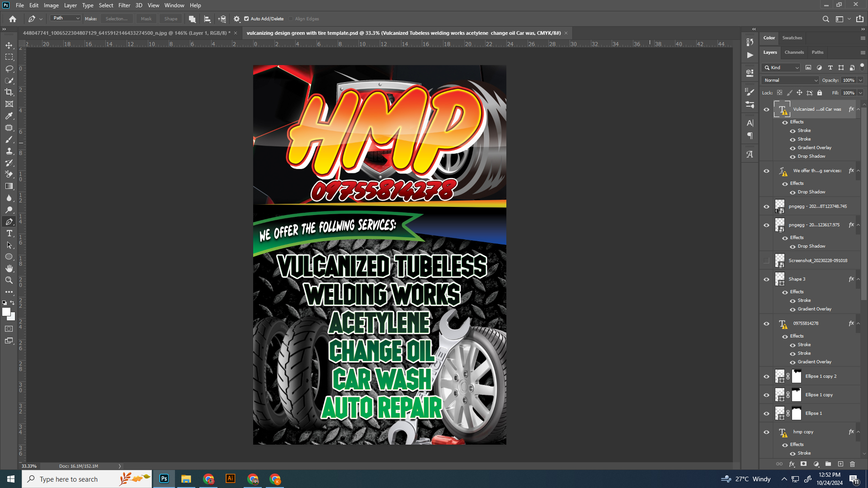This screenshot has width=868, height=488.
Task: Hide the Shape 3 layer
Action: (x=766, y=279)
